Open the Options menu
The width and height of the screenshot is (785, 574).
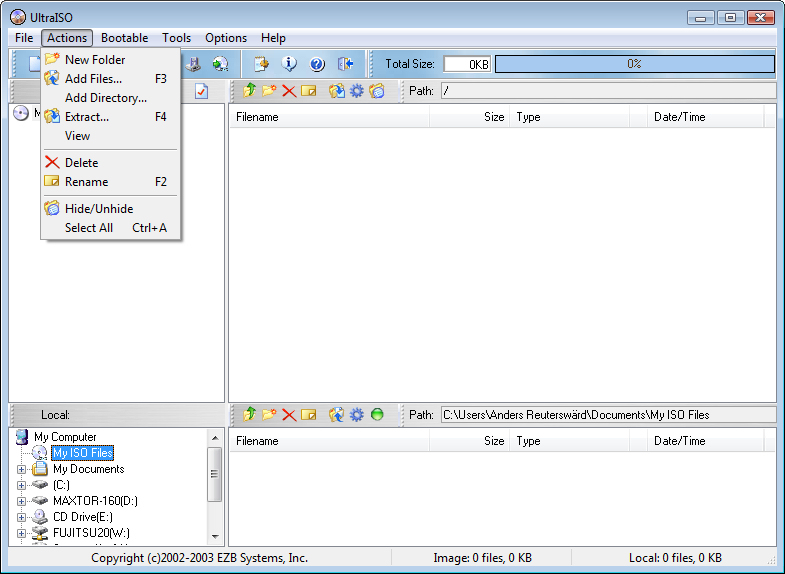point(226,38)
